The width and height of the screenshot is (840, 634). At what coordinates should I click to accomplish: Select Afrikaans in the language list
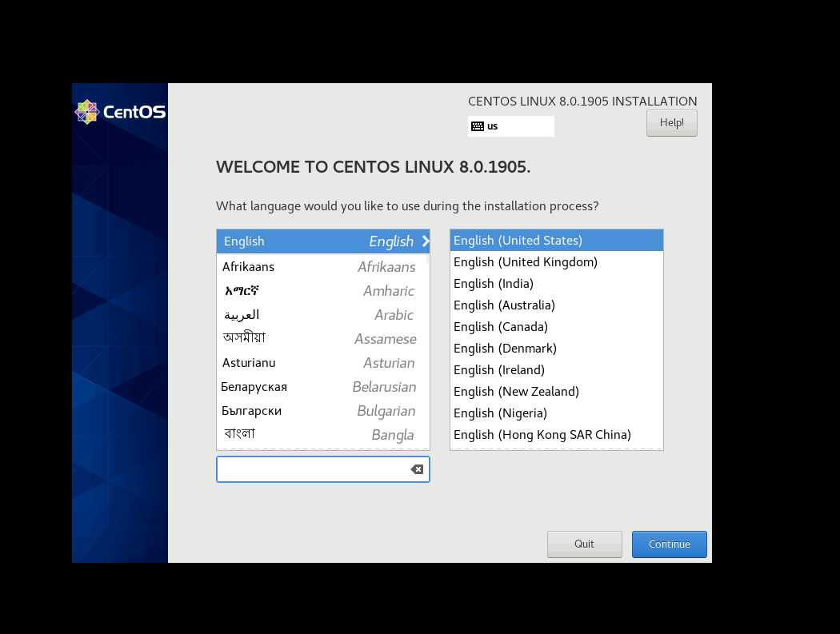pos(323,267)
